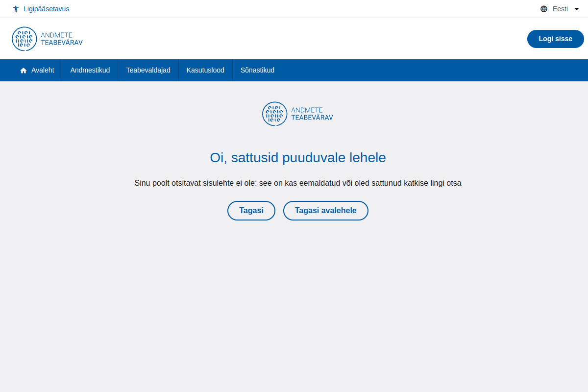Click the Tagasi button
Image resolution: width=588 pixels, height=392 pixels.
[x=251, y=211]
